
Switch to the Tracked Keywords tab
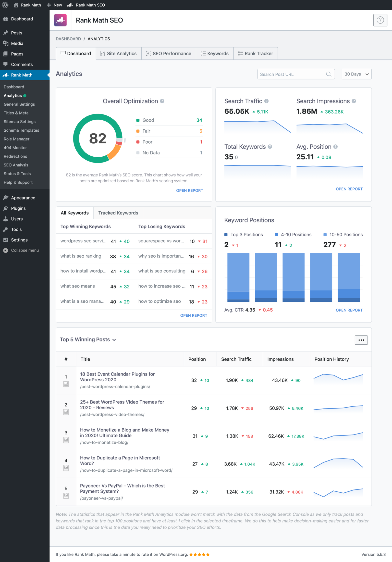(118, 213)
